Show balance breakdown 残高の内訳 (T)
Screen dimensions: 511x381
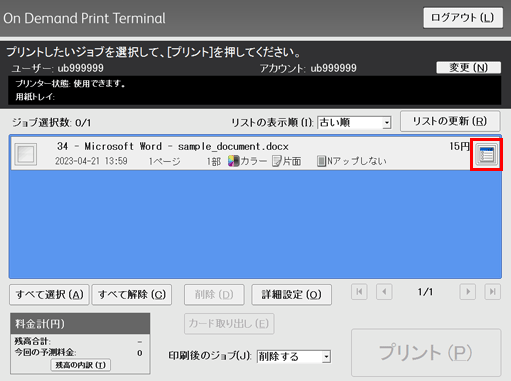pyautogui.click(x=80, y=365)
